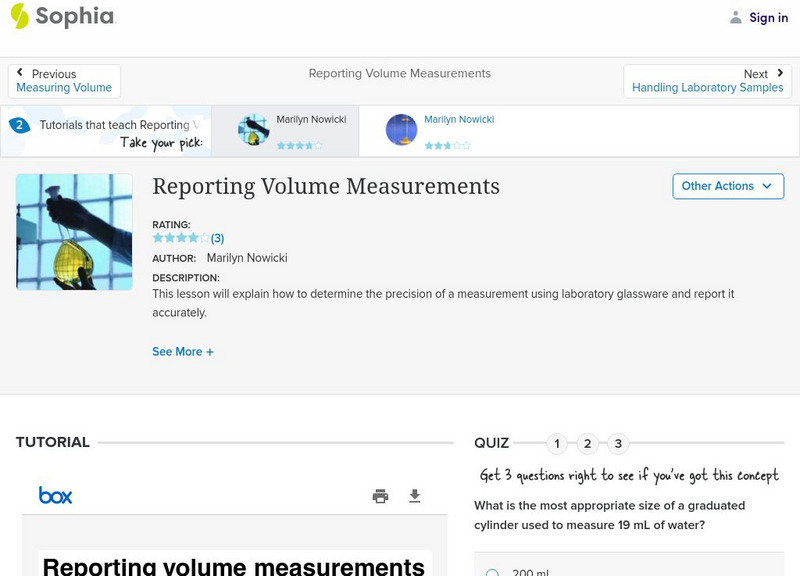
Task: Expand description with See More +
Action: point(183,352)
